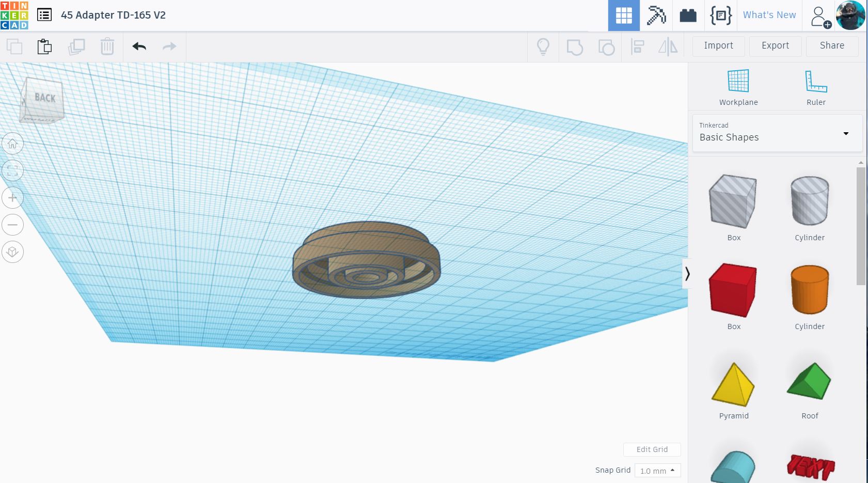This screenshot has width=868, height=483.
Task: Open What's New link
Action: click(x=769, y=15)
